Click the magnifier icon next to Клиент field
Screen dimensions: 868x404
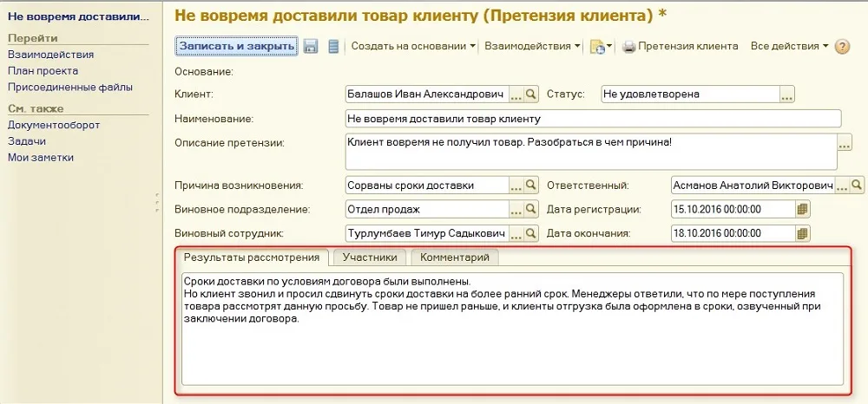coord(530,94)
